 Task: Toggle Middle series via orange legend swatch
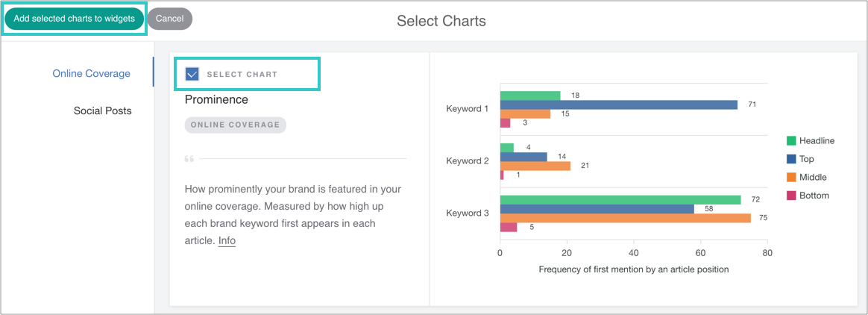(792, 177)
